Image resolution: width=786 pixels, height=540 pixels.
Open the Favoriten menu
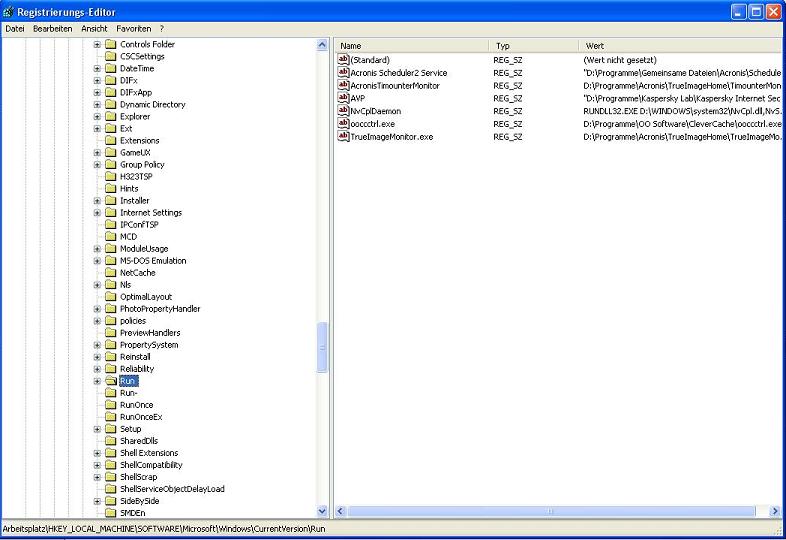coord(134,29)
